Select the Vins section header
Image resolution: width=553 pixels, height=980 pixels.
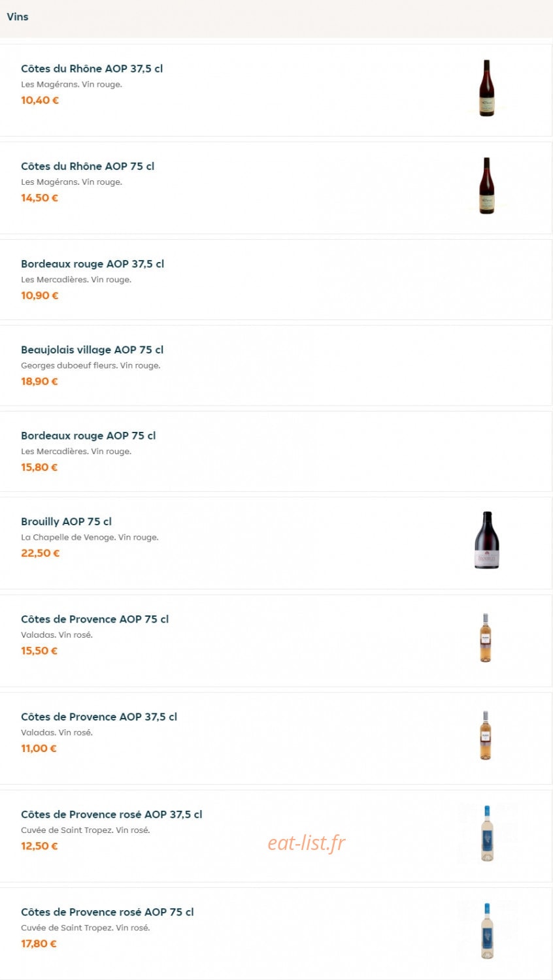tap(18, 17)
